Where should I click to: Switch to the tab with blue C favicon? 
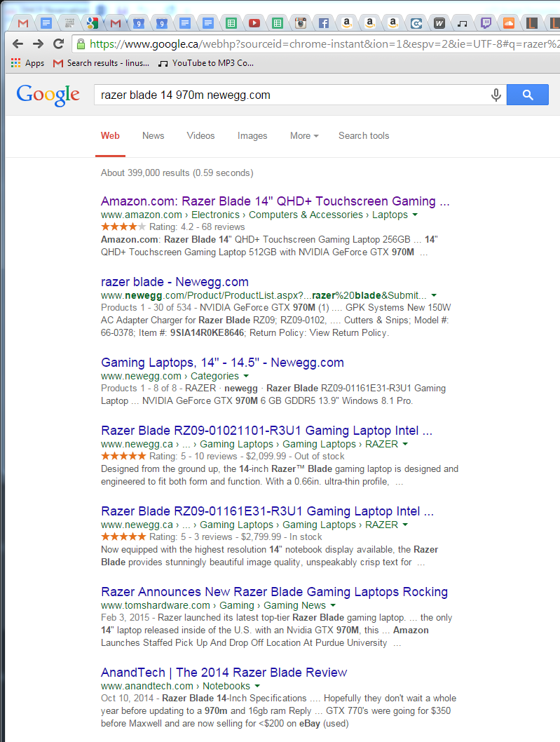coord(416,22)
